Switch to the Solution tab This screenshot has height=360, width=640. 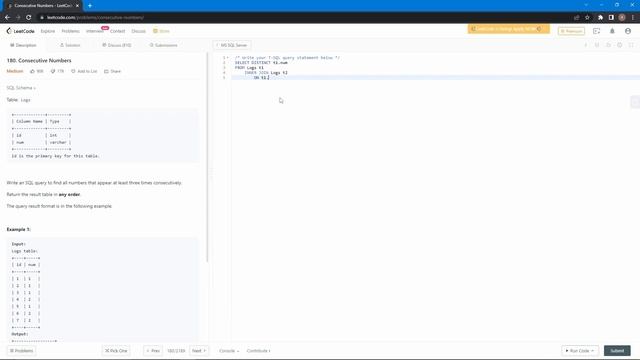pos(70,45)
